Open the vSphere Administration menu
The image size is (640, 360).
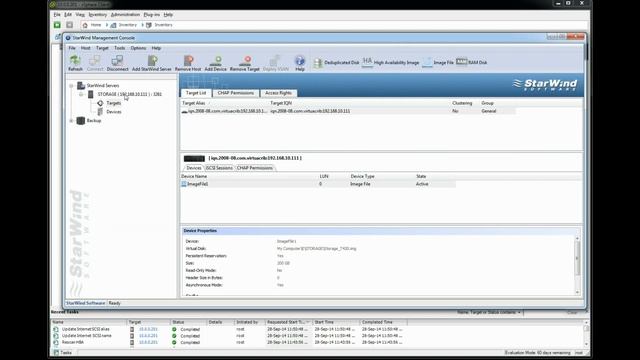pos(125,15)
